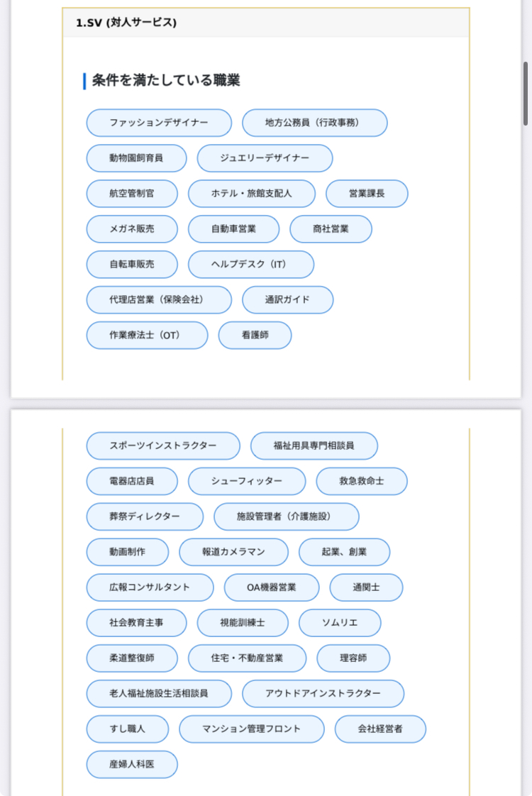Select the 地方公務員（行政事務） tag
532x796 pixels.
[314, 123]
